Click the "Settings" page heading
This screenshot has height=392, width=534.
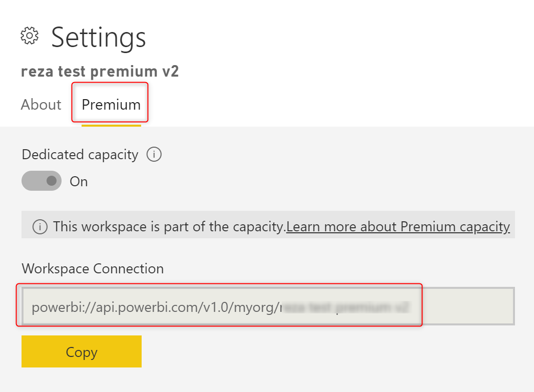pos(99,37)
